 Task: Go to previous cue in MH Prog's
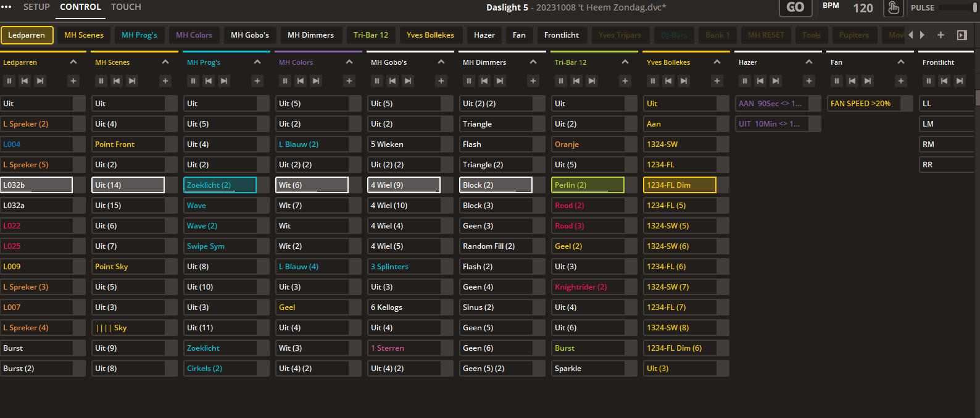click(x=209, y=81)
